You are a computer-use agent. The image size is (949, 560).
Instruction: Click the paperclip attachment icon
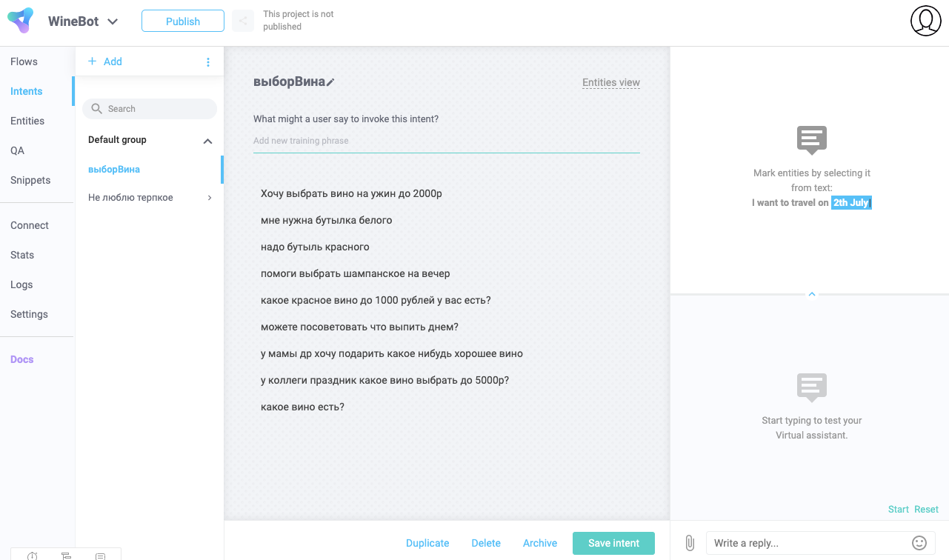coord(690,543)
